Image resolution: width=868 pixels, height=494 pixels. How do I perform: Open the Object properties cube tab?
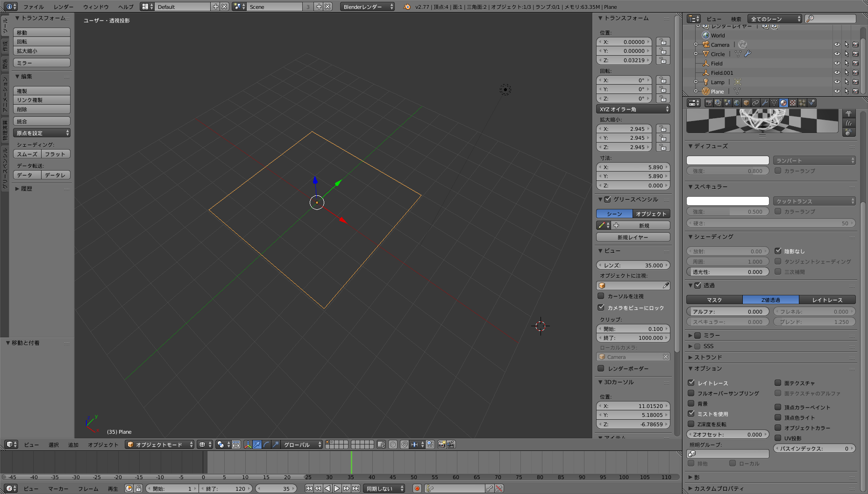point(746,103)
